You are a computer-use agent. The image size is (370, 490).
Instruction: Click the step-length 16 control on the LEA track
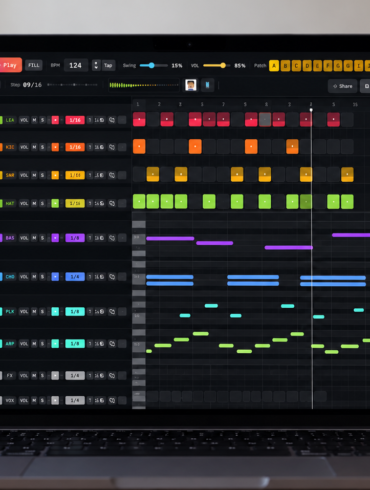click(99, 120)
